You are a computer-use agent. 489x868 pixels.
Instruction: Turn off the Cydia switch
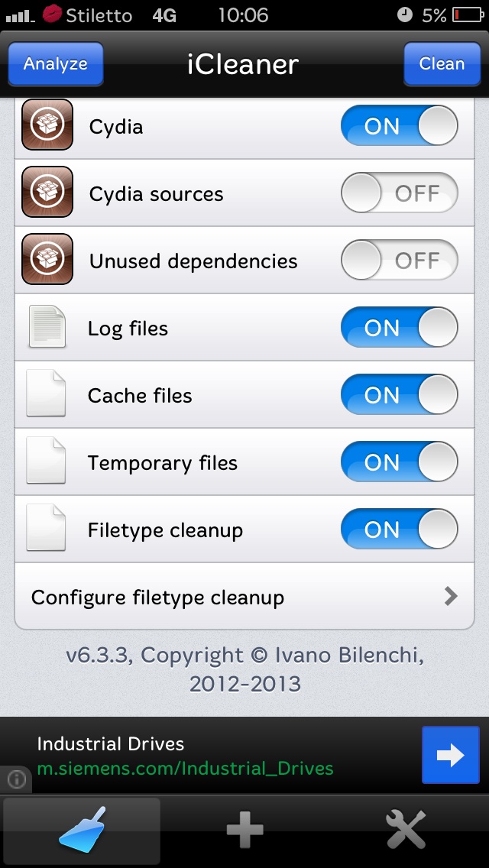click(x=400, y=125)
